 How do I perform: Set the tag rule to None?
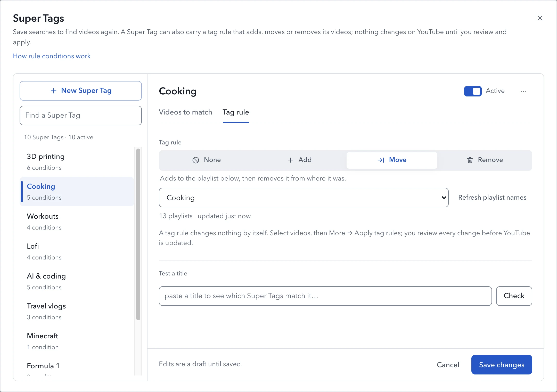(206, 160)
